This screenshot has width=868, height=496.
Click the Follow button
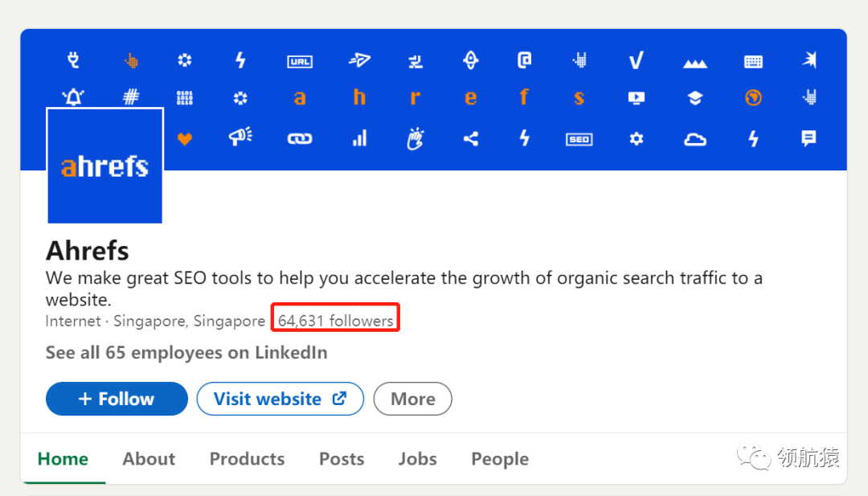point(117,399)
